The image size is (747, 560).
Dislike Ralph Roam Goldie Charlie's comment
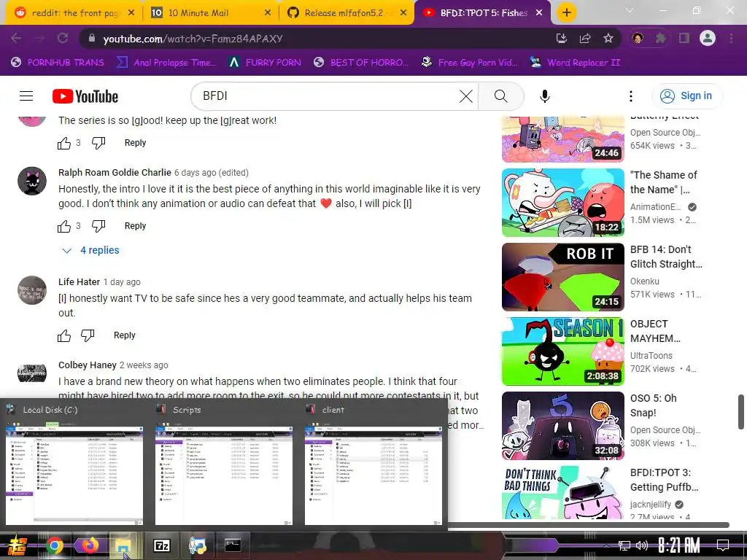98,226
